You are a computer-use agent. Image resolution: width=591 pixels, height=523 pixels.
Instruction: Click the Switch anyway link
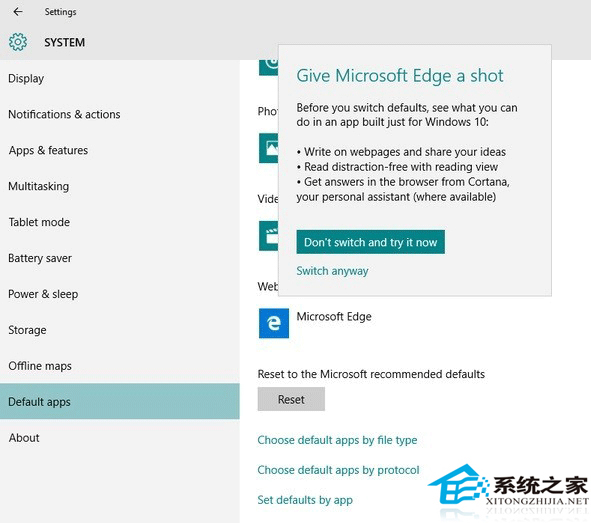click(332, 271)
